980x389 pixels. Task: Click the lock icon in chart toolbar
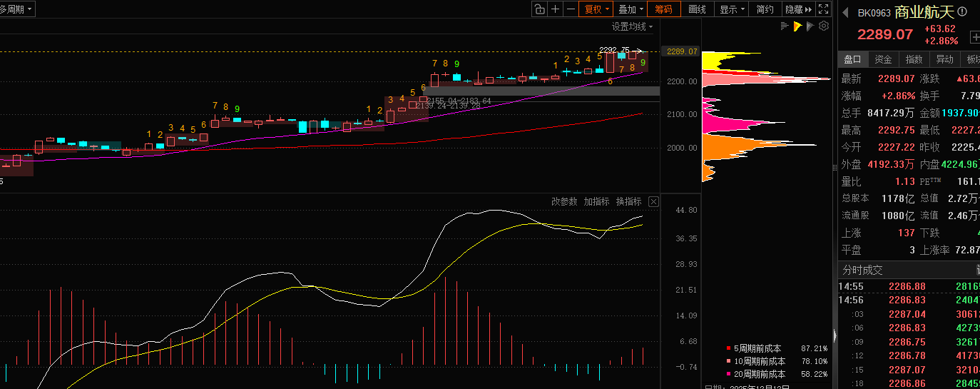[x=539, y=9]
